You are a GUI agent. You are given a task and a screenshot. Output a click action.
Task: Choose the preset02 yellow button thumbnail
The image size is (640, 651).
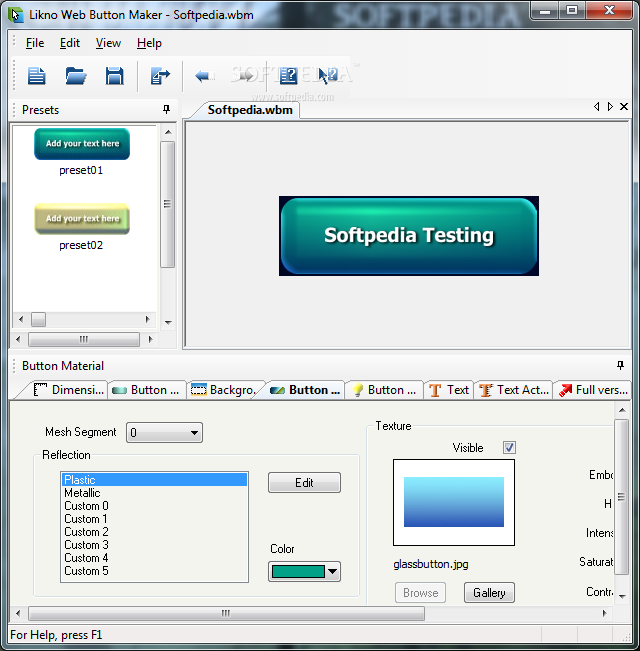tap(82, 219)
